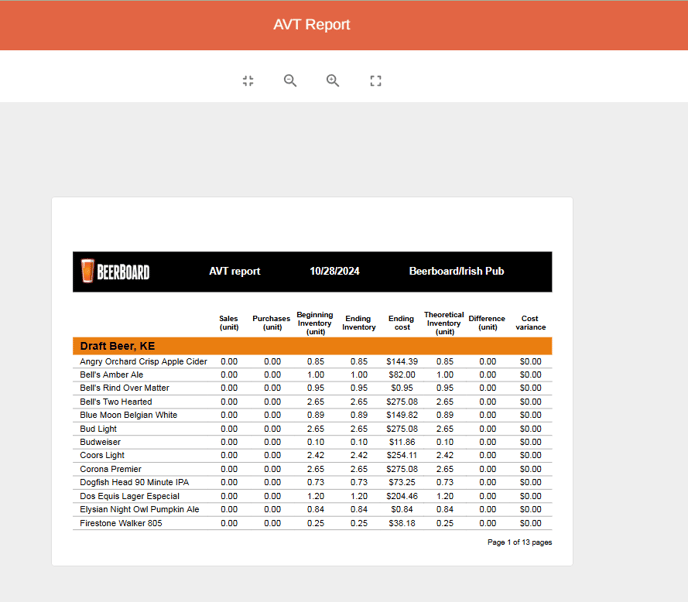Click the $254.11 ending cost value

pos(402,455)
